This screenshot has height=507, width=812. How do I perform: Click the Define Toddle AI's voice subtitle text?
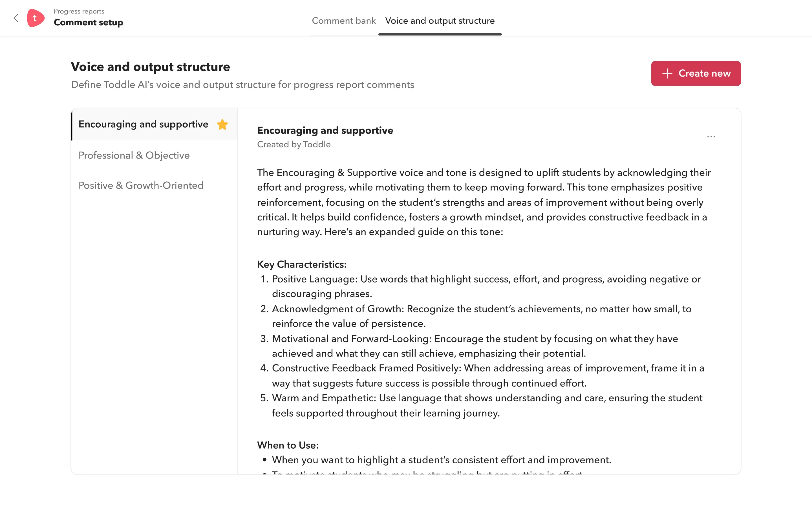(242, 85)
